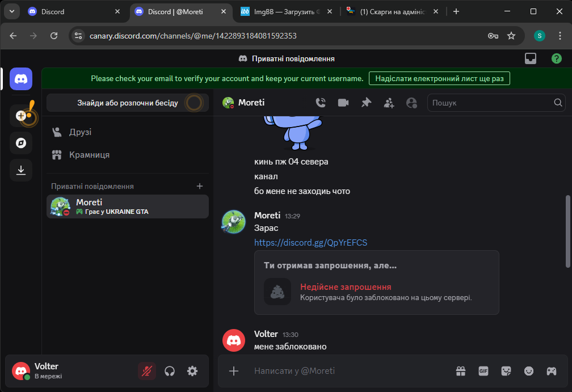Switch to the first Discord browser tab

pyautogui.click(x=73, y=12)
